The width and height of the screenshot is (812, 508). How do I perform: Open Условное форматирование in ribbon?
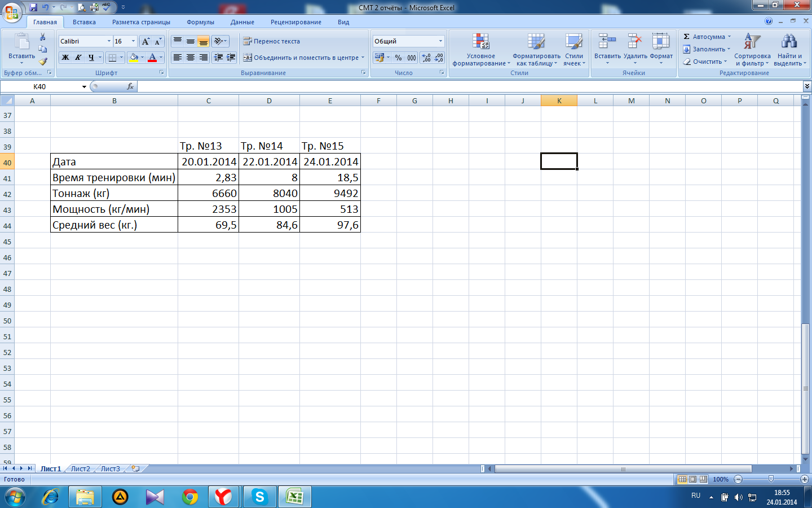point(480,50)
